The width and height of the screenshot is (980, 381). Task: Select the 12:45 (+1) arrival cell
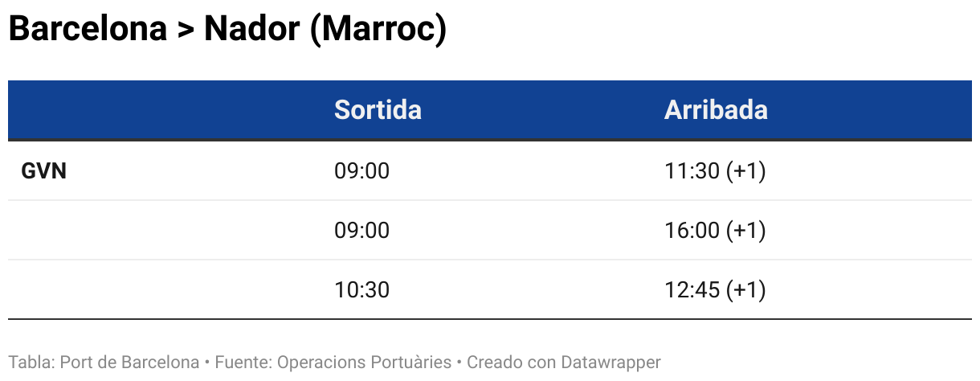715,289
